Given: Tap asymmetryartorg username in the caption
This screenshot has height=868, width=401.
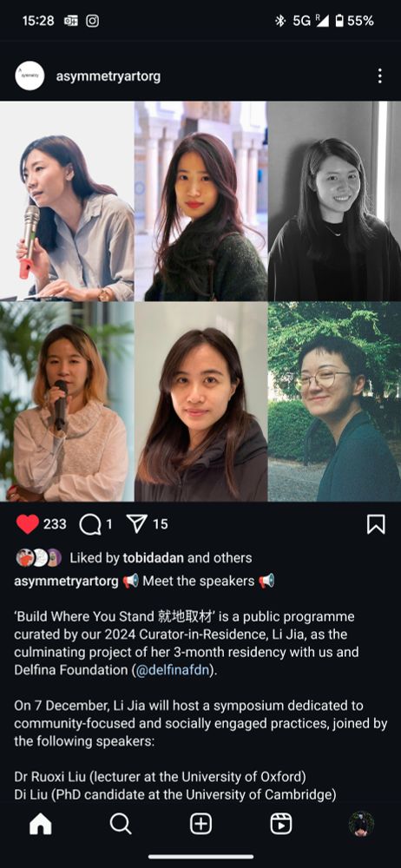Looking at the screenshot, I should pyautogui.click(x=66, y=582).
